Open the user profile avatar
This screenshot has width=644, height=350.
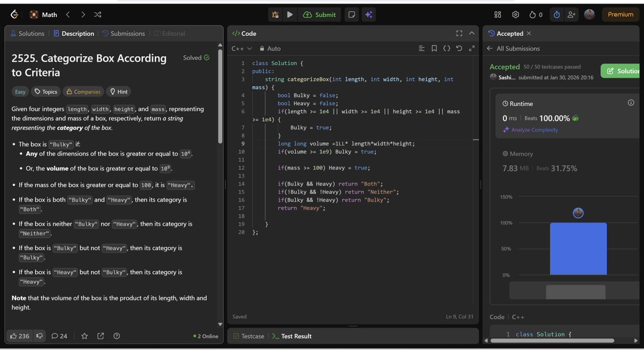click(x=589, y=15)
